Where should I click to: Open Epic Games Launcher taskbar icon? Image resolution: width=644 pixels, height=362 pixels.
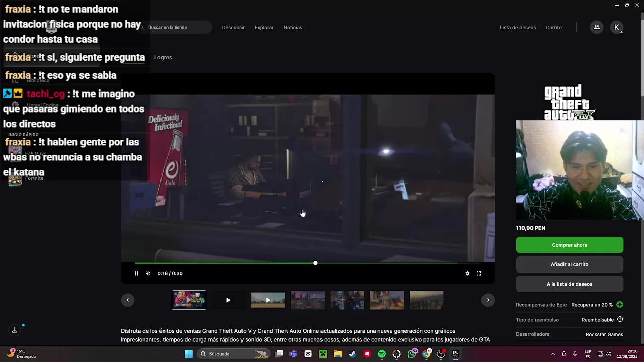[x=456, y=354]
